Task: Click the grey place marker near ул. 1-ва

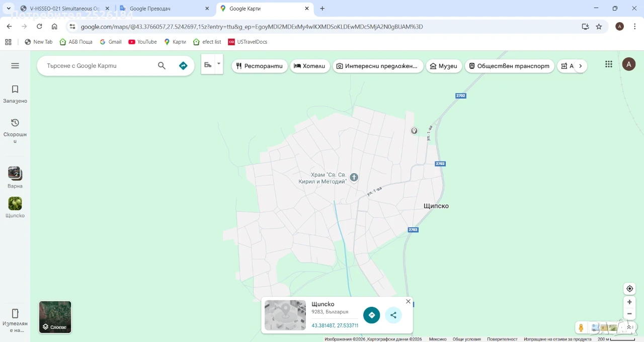Action: point(414,131)
